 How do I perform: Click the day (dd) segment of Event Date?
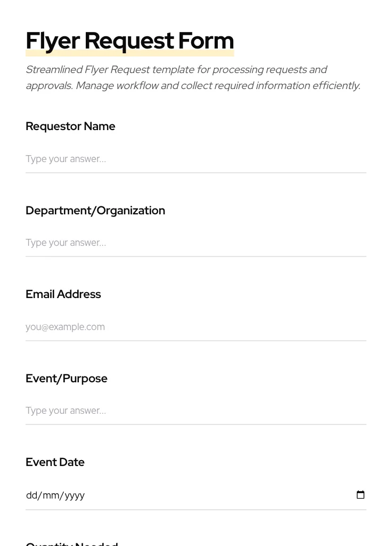[x=32, y=495]
